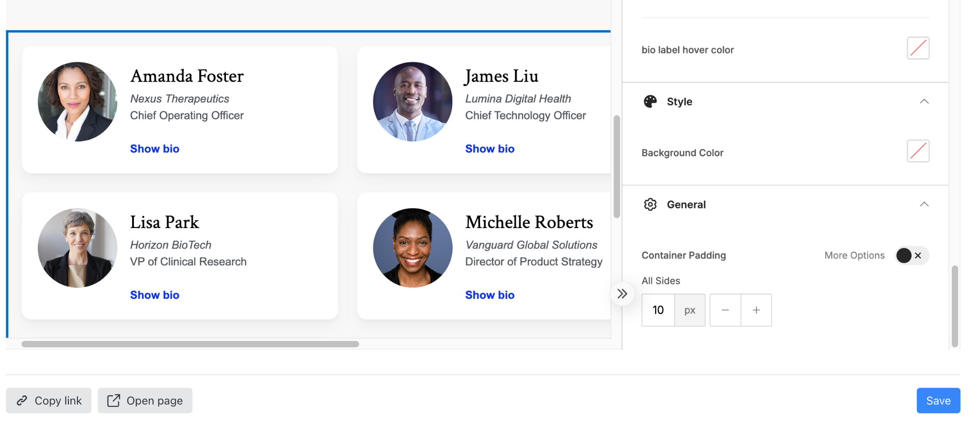Click the settings panel vertical scrollbar
Image resolution: width=980 pixels, height=426 pixels.
click(x=955, y=306)
